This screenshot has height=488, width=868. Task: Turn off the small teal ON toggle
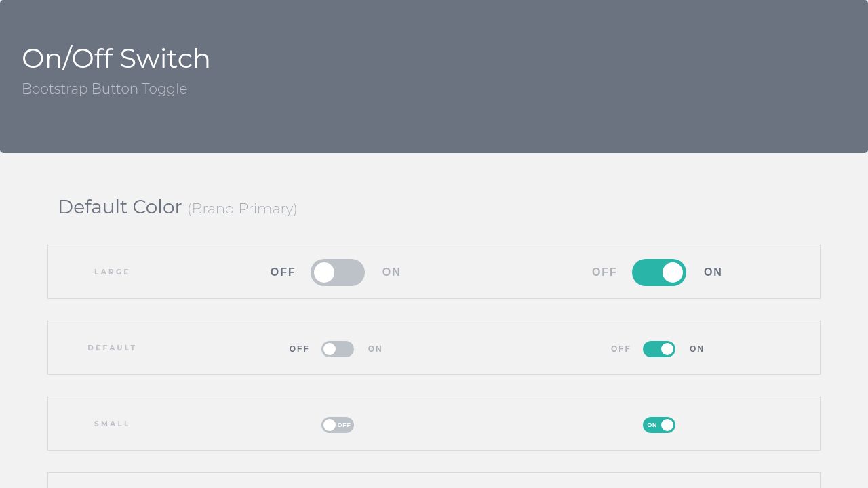click(x=658, y=425)
